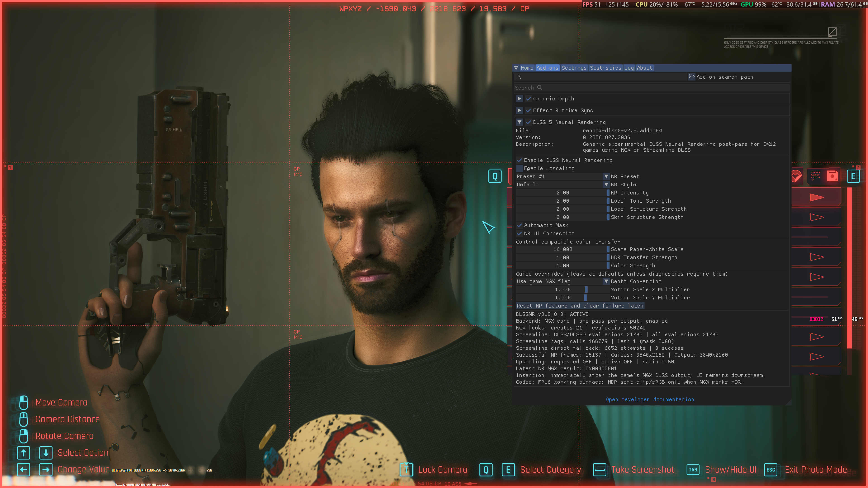Click the TAB key icon for Show/Hide UI
The image size is (868, 488).
[693, 469]
